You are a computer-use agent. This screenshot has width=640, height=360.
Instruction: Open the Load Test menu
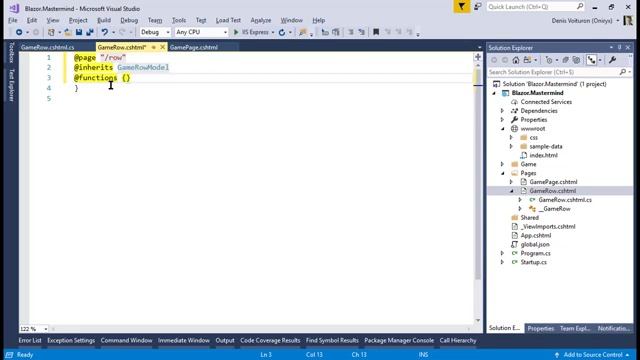tap(228, 20)
